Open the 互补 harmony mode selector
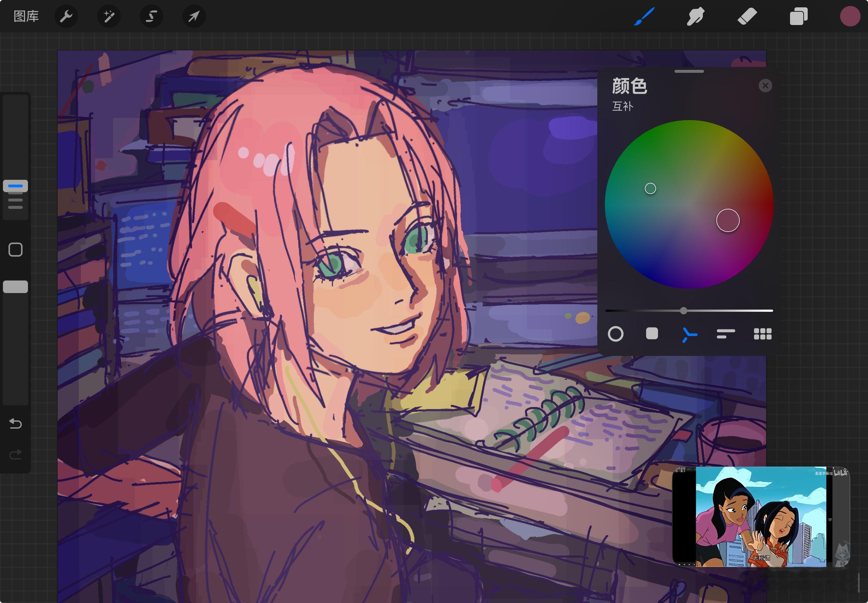The image size is (868, 603). (x=622, y=106)
